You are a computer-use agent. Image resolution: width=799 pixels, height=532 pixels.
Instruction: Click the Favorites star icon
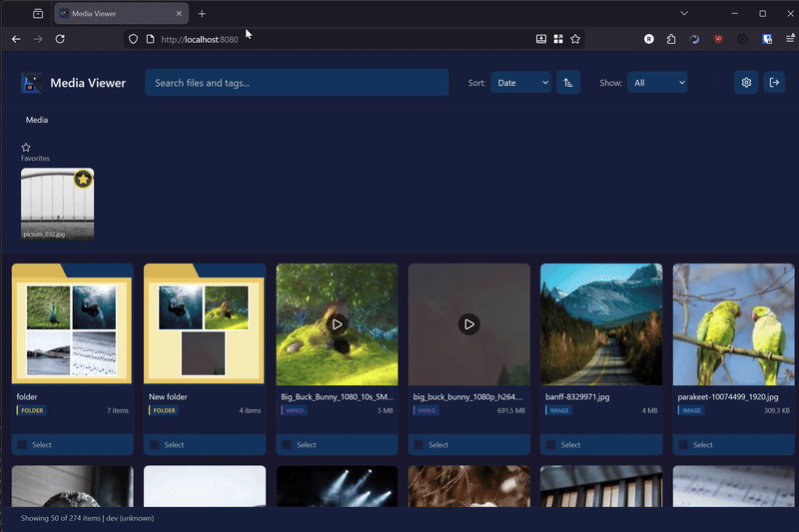pos(26,147)
